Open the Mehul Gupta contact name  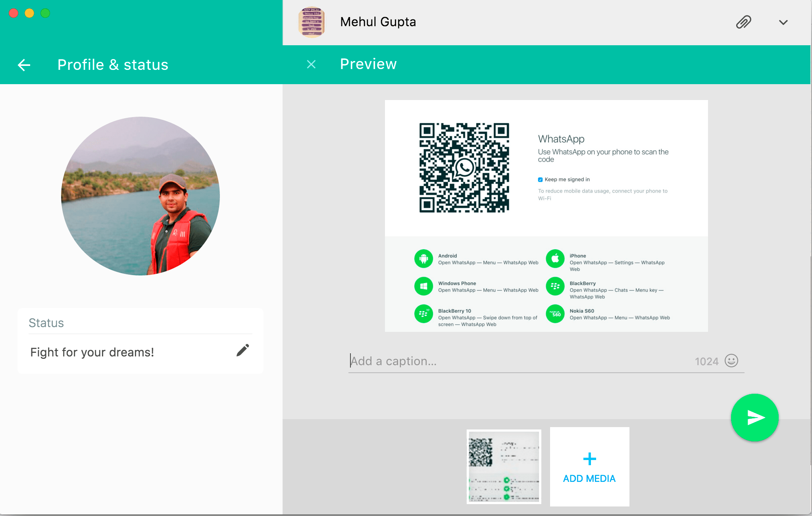pyautogui.click(x=378, y=22)
